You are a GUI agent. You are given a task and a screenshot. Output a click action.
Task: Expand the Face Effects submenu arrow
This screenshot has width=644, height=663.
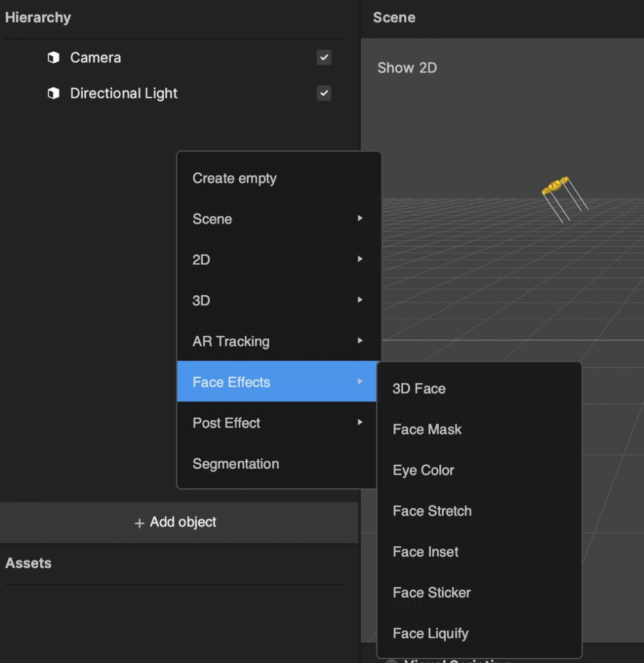pyautogui.click(x=360, y=381)
